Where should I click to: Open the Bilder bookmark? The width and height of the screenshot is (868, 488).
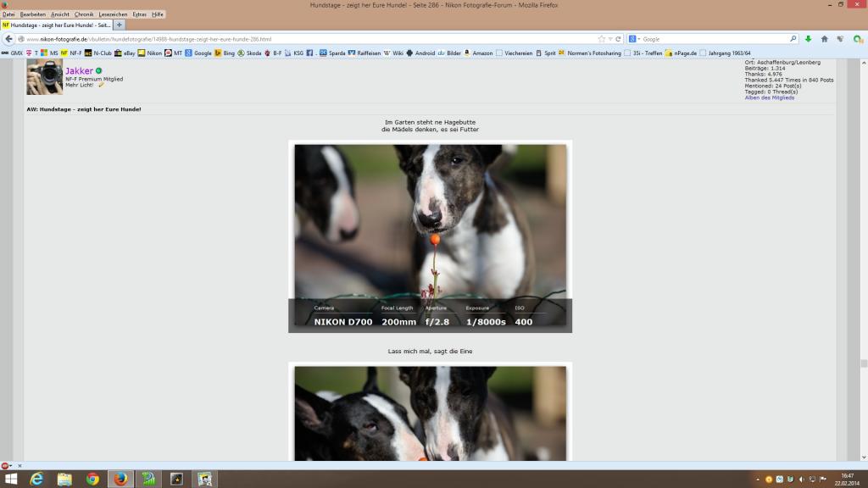(x=449, y=53)
